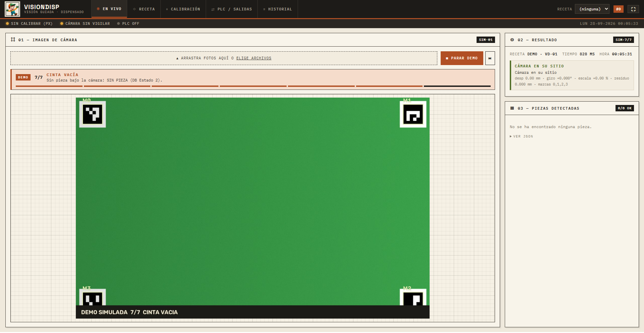Switch to the En Vivo tab
The height and width of the screenshot is (333, 644).
(x=109, y=9)
